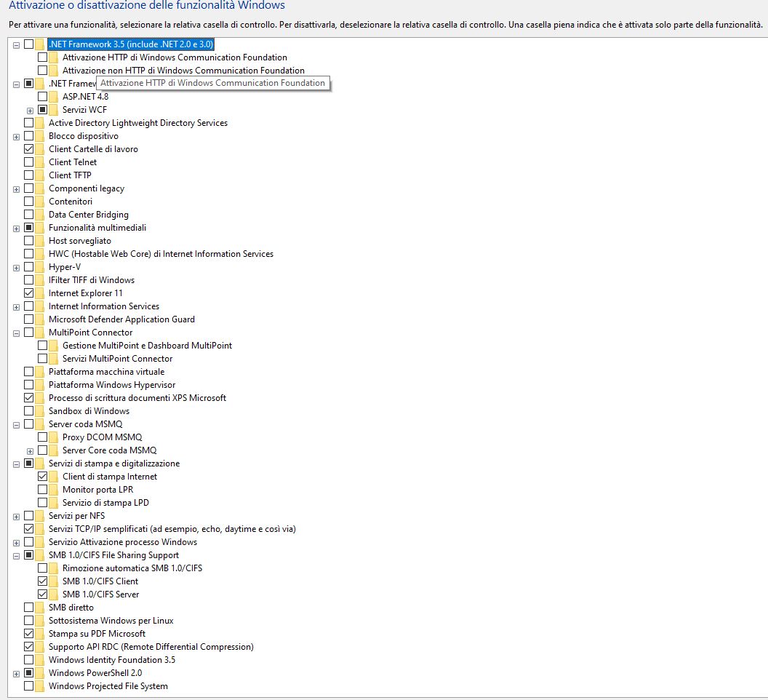
Task: Collapse the MultiPoint Connector node
Action: click(16, 333)
